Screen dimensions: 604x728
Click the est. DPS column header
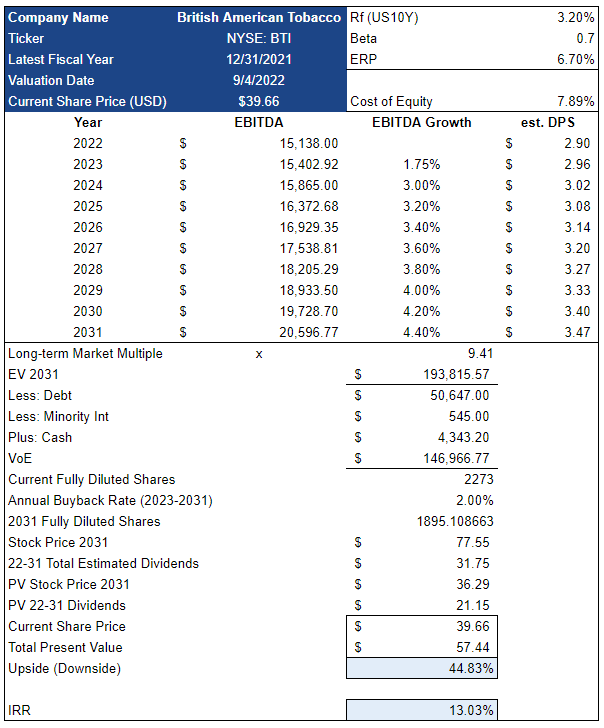point(548,123)
